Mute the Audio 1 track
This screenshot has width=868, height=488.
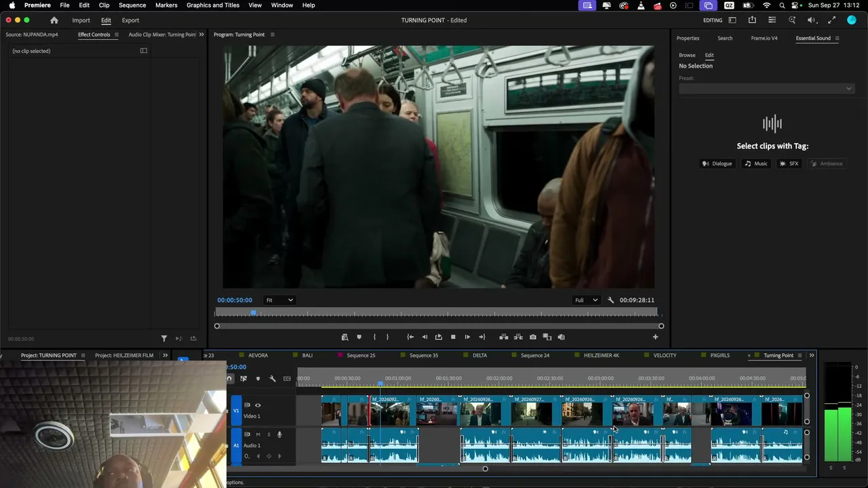(x=258, y=434)
